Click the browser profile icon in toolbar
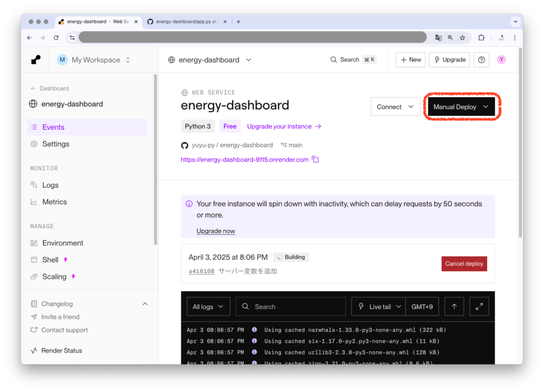Viewport: 544px width, 392px height. pyautogui.click(x=501, y=38)
